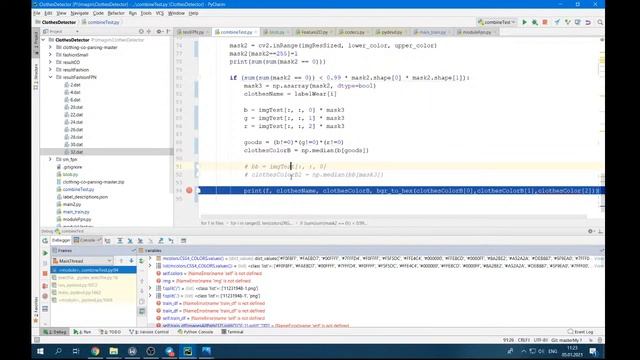
Task: Open PyCharm icon in the taskbar
Action: [188, 351]
